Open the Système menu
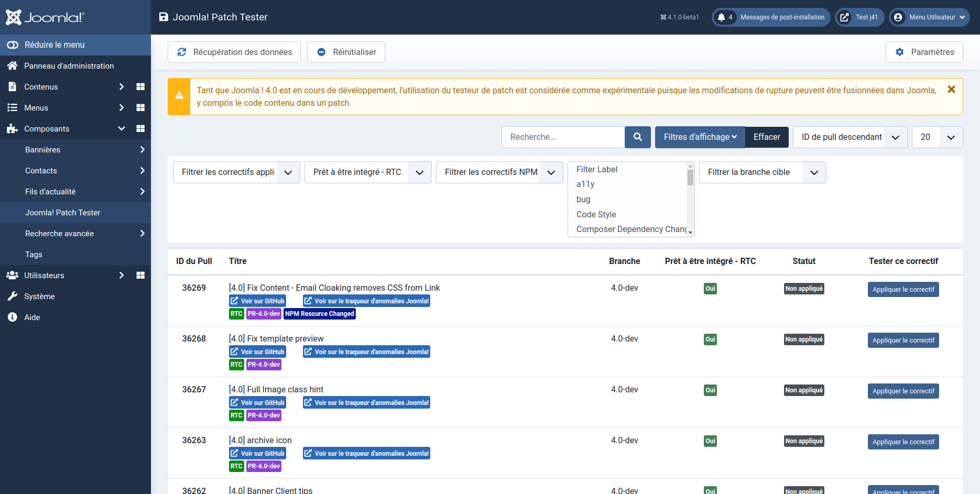The image size is (980, 494). tap(75, 297)
